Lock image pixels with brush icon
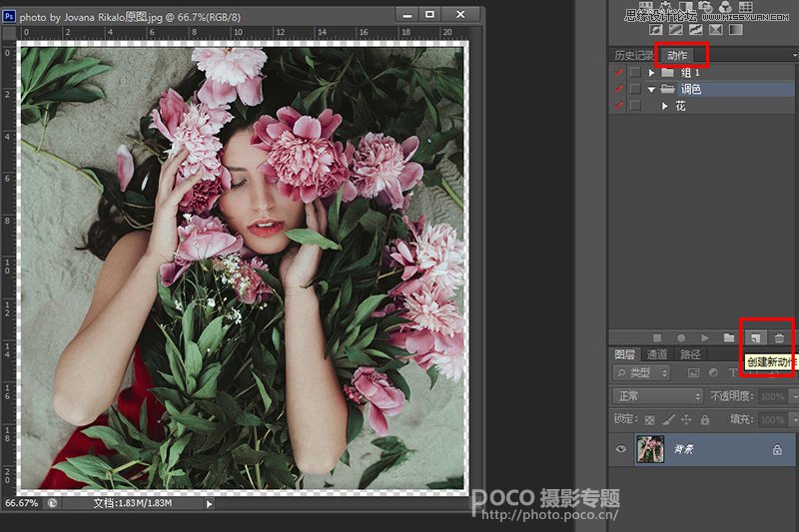Image resolution: width=799 pixels, height=532 pixels. tap(668, 419)
